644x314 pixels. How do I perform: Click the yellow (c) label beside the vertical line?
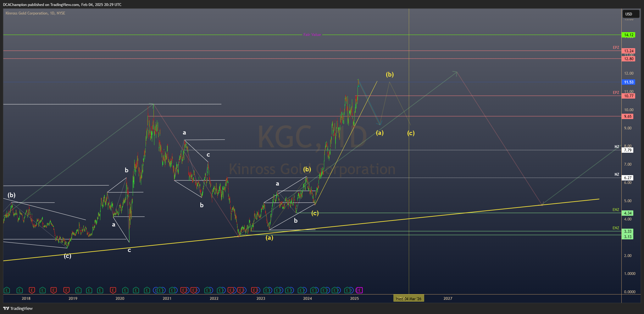tap(411, 133)
